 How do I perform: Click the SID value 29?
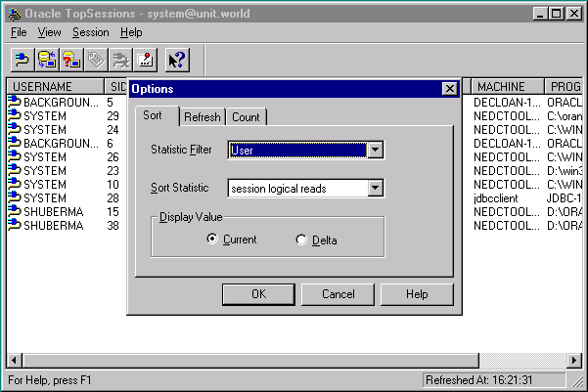[x=113, y=116]
